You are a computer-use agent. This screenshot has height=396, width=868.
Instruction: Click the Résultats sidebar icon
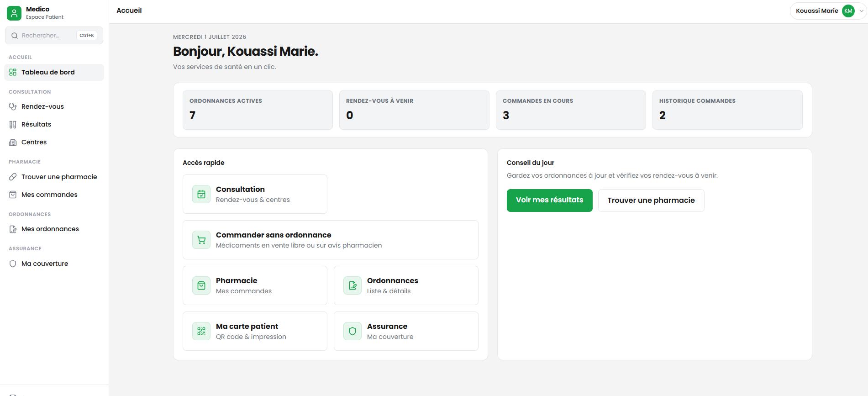pyautogui.click(x=13, y=124)
